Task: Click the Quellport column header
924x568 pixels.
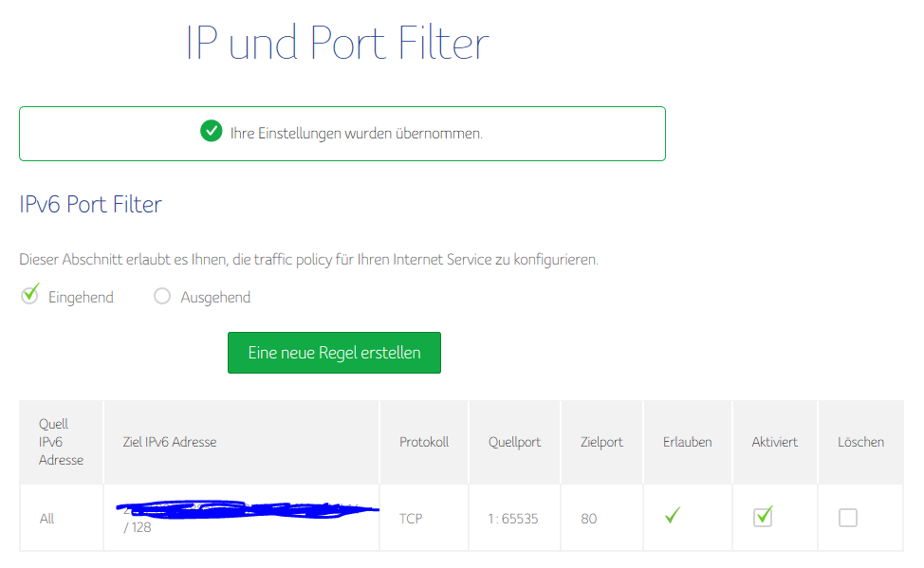Action: (x=515, y=442)
